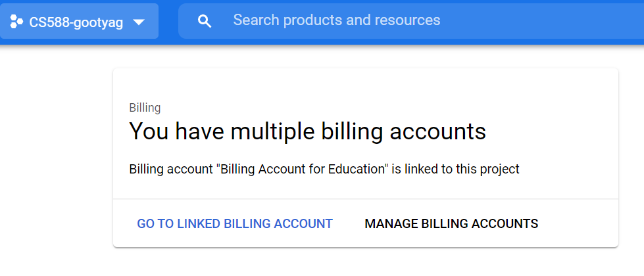
Task: Click the word 'accounts' ending the heading
Action: pyautogui.click(x=438, y=133)
